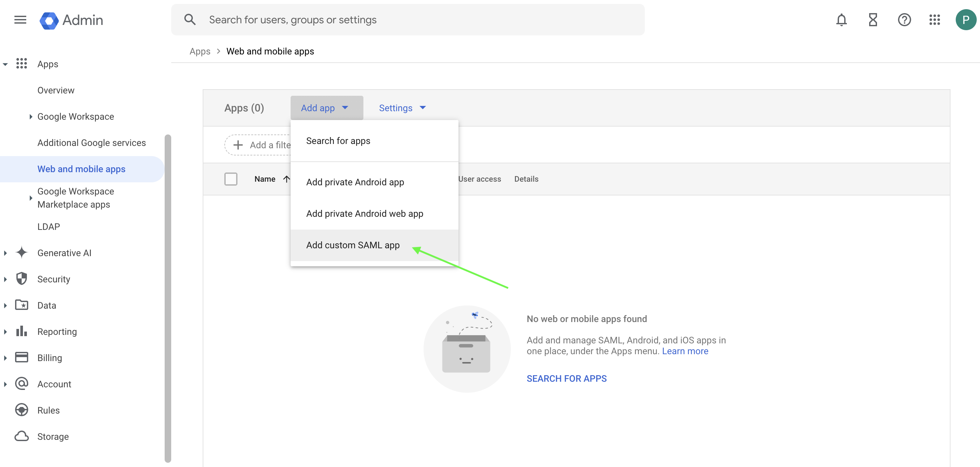Select Add private Android web app
The image size is (980, 467).
364,214
